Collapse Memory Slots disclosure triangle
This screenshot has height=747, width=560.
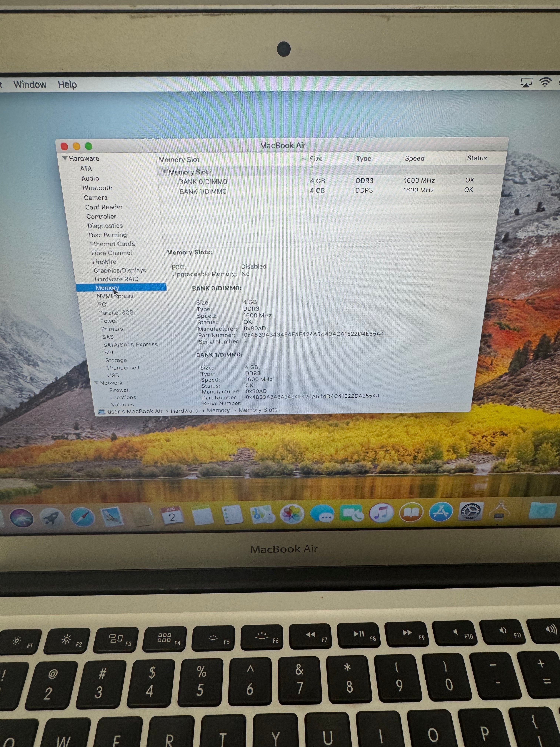165,172
